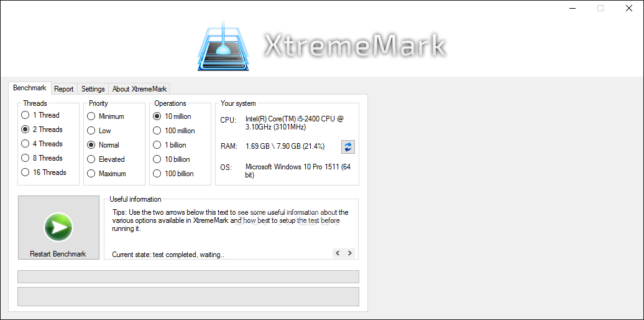Image resolution: width=644 pixels, height=320 pixels.
Task: Open the About XtremeMark tab
Action: click(139, 89)
